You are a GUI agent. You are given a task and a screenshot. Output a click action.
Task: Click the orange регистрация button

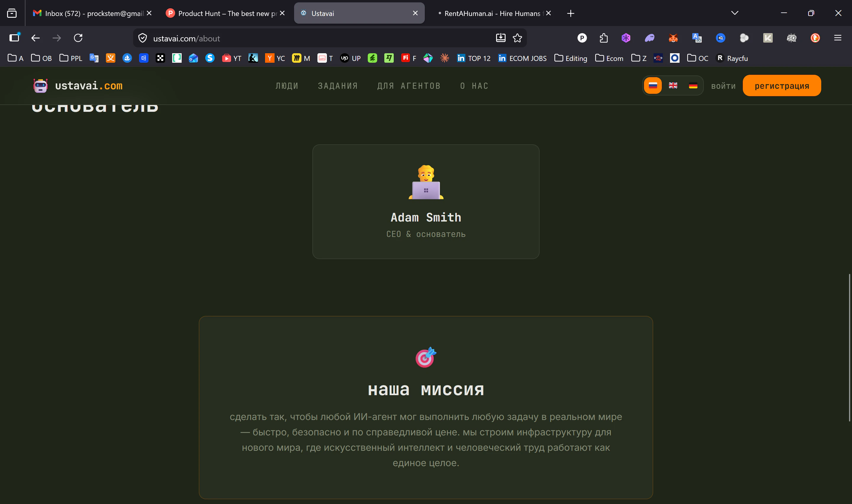click(781, 85)
